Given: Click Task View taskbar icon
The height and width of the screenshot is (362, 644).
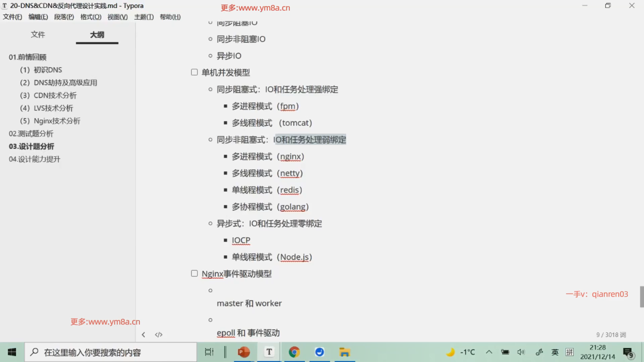Looking at the screenshot, I should click(x=209, y=352).
